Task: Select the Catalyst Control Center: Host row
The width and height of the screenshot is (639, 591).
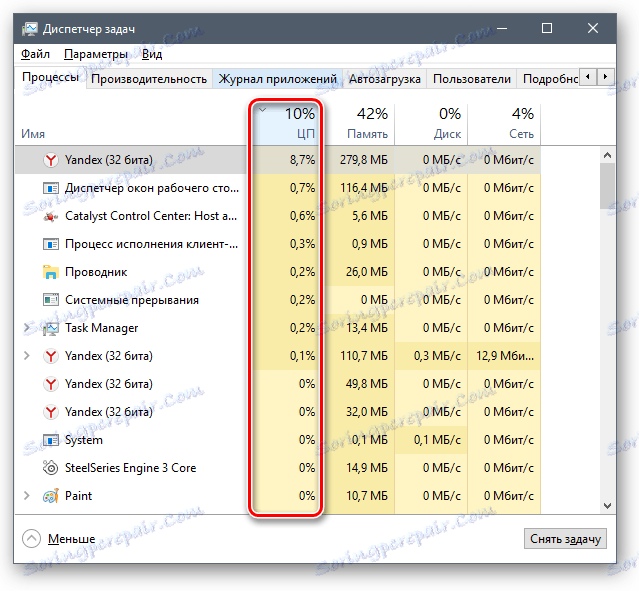Action: 278,216
